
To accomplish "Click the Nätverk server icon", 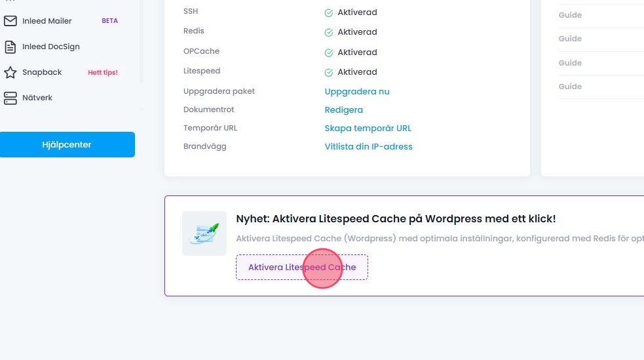I will pos(10,98).
